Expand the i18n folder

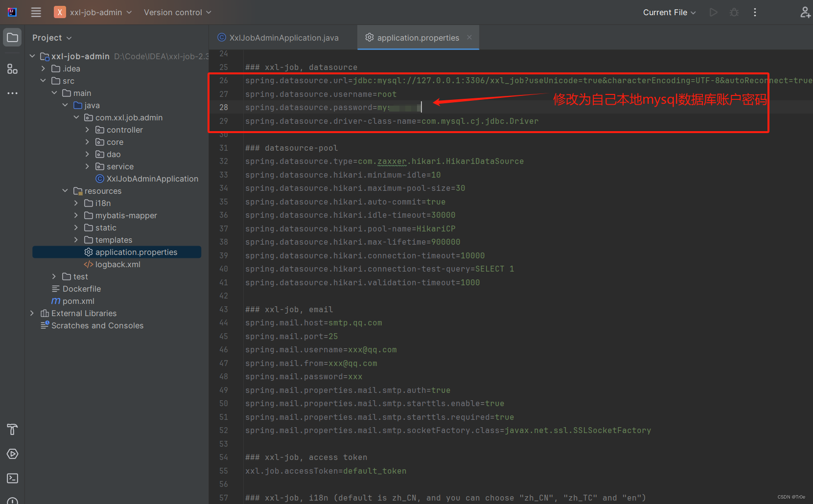tap(76, 203)
